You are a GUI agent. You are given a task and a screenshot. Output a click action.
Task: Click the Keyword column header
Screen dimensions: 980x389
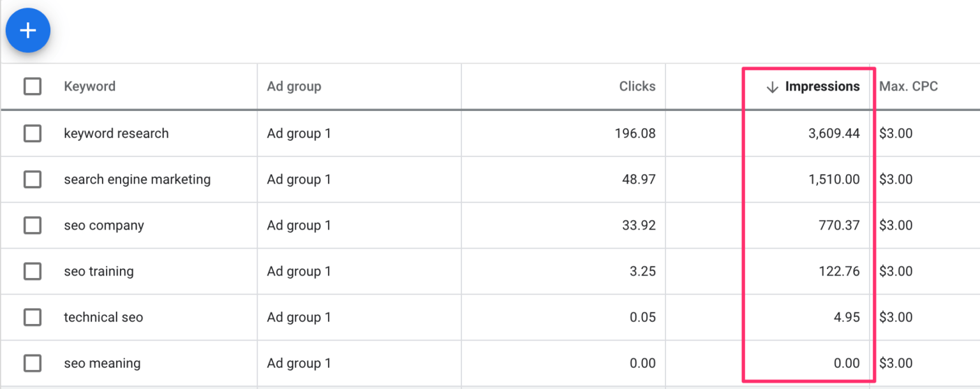pos(90,86)
